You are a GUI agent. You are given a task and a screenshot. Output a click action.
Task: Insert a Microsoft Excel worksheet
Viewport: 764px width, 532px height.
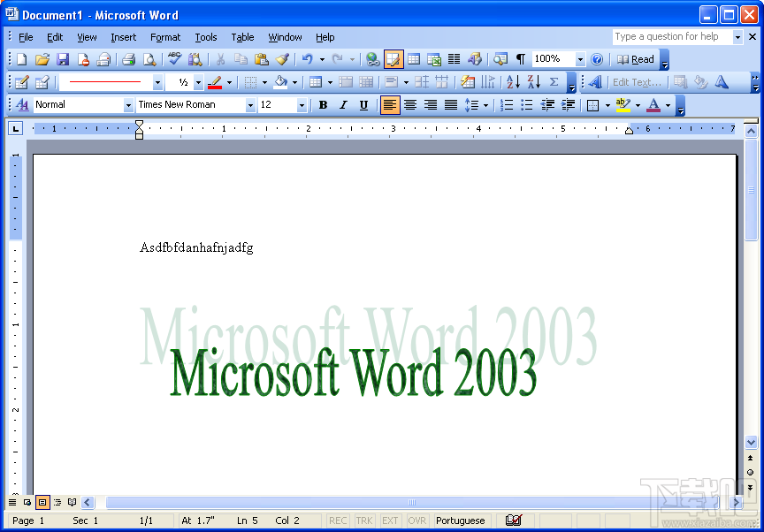(434, 59)
